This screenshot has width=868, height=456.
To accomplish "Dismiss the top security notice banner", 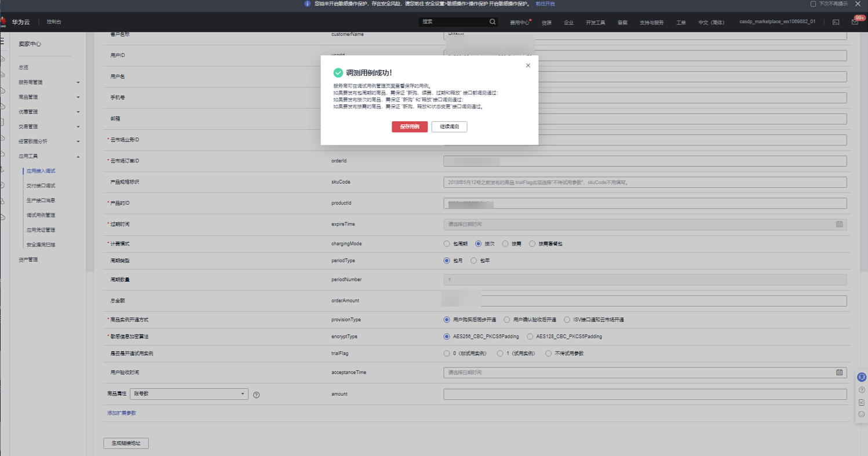I will pos(858,4).
